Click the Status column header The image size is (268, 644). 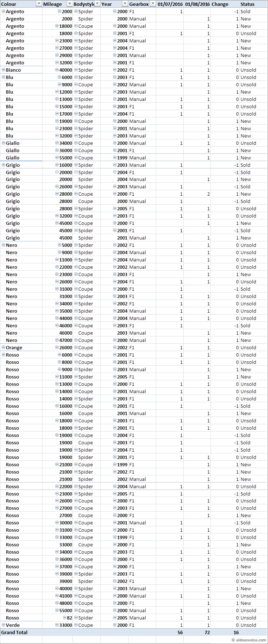tap(247, 4)
